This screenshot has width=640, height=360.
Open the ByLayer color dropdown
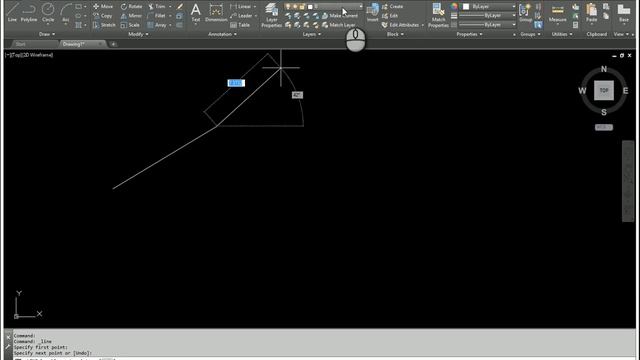point(489,7)
